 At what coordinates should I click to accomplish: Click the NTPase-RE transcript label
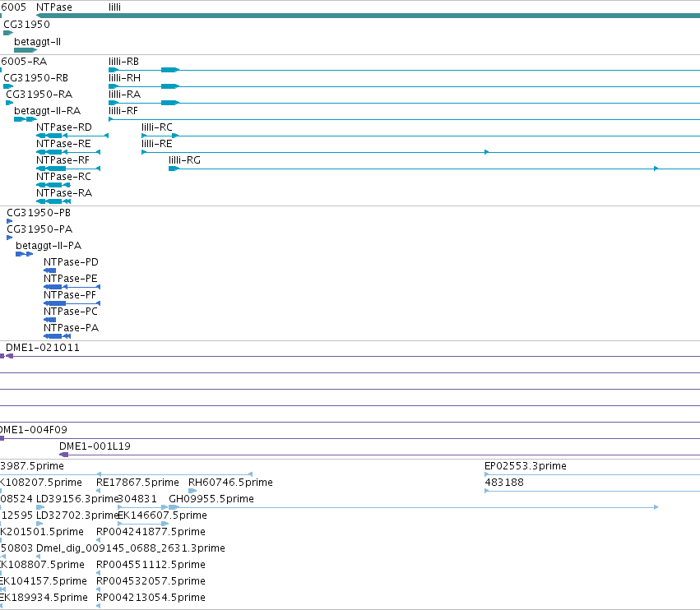tap(63, 144)
